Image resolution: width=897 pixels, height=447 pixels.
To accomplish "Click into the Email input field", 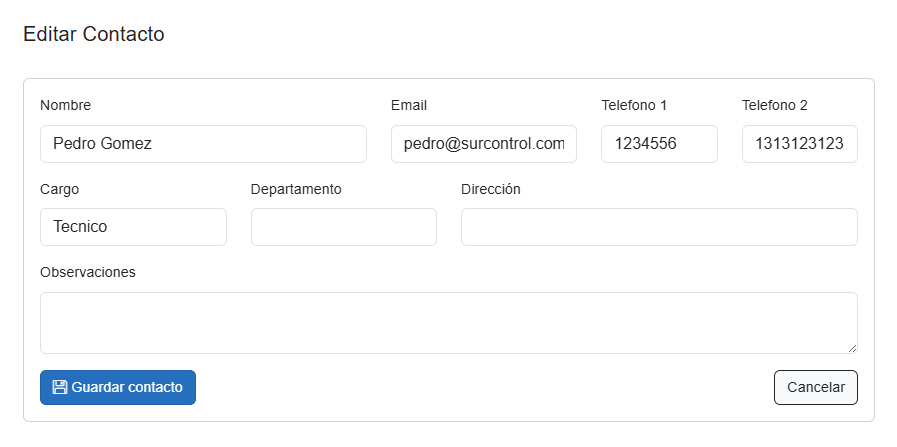I will pos(484,144).
